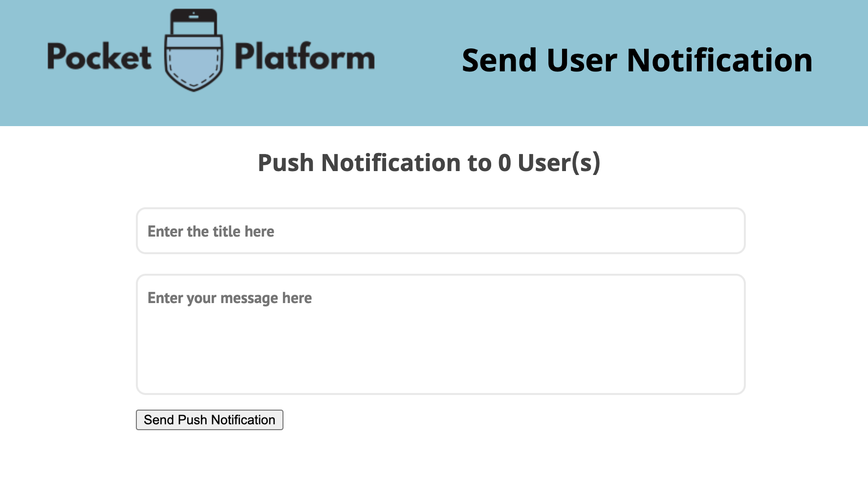
Task: Focus the message text area
Action: (440, 334)
